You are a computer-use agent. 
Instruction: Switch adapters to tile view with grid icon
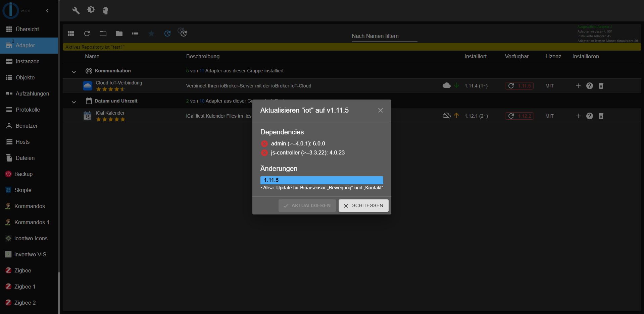[70, 34]
